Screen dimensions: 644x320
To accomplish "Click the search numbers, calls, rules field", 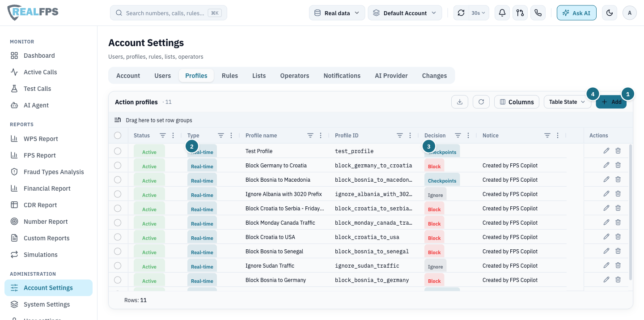I will click(169, 13).
